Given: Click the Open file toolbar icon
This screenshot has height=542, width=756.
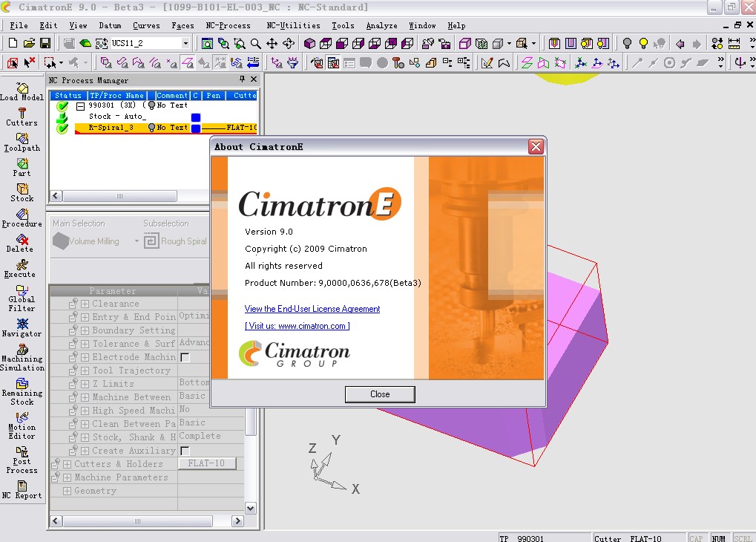Looking at the screenshot, I should coord(29,44).
